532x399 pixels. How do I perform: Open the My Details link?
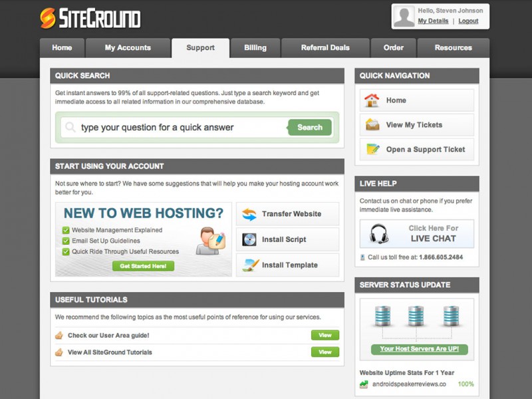pyautogui.click(x=434, y=21)
